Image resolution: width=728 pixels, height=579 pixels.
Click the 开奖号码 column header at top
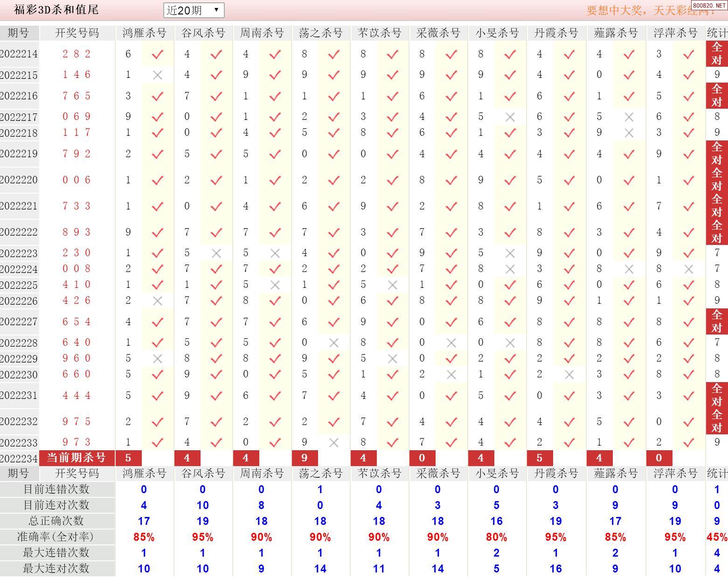(x=77, y=33)
